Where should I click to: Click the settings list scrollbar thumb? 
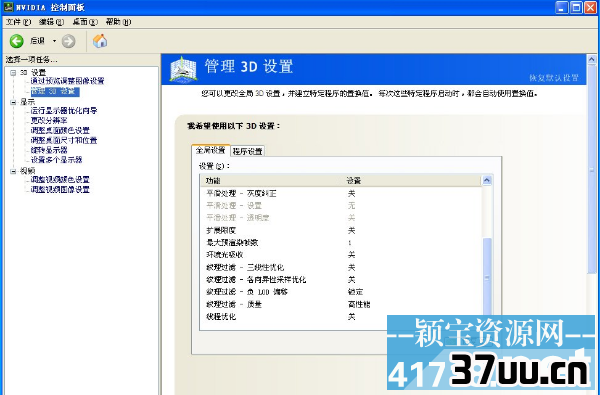(487, 277)
